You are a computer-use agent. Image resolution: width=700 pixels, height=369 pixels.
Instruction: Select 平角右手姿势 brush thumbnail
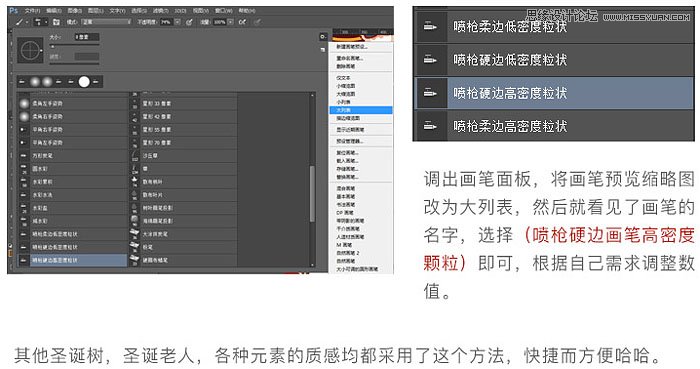point(24,130)
